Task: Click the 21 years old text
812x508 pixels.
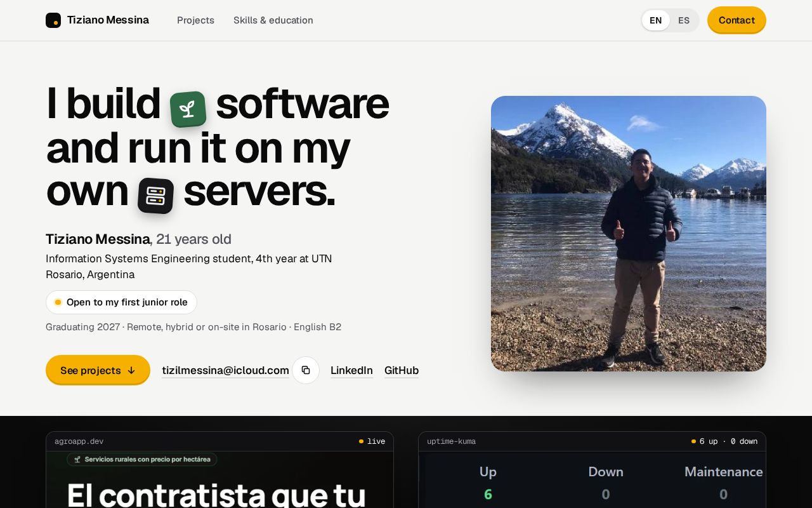Action: pyautogui.click(x=193, y=239)
